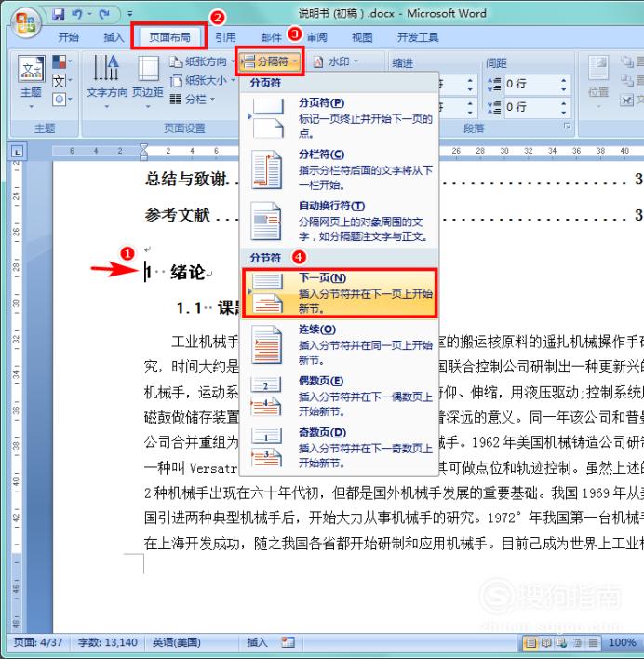This screenshot has width=644, height=659.
Task: Insert 奇数页(D) odd page section break
Action: [340, 448]
